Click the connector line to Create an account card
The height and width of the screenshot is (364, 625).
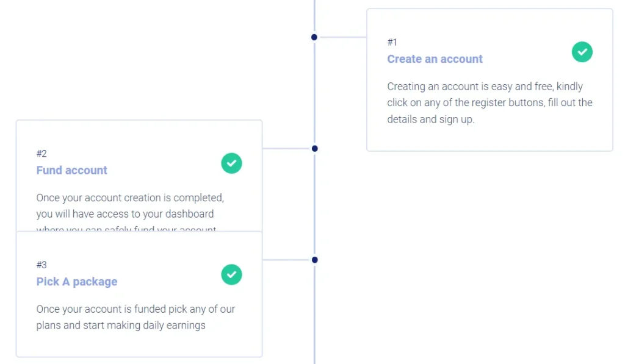tap(342, 37)
